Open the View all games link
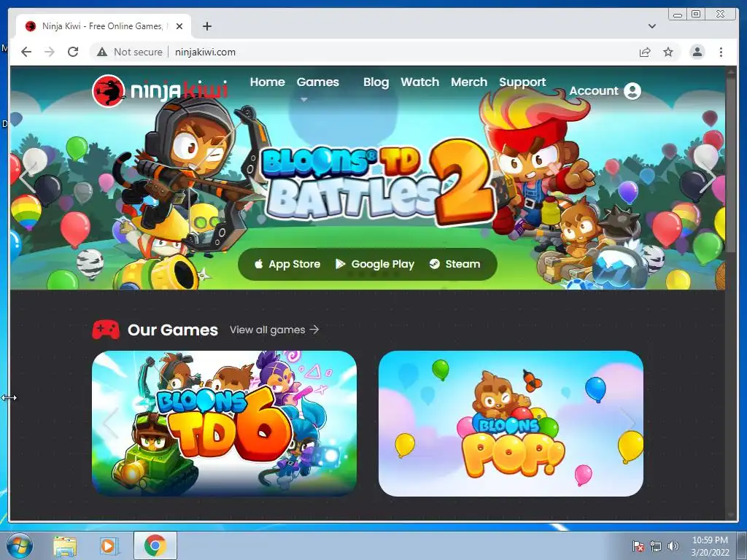 coord(274,330)
